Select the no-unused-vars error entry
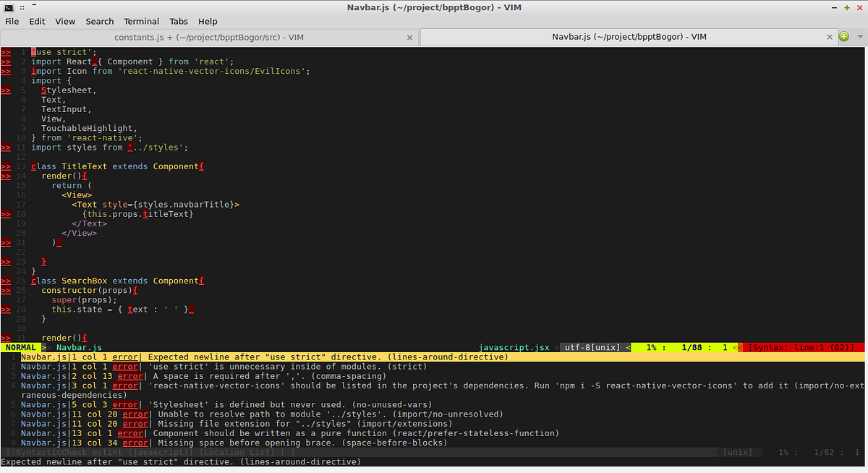 point(217,404)
